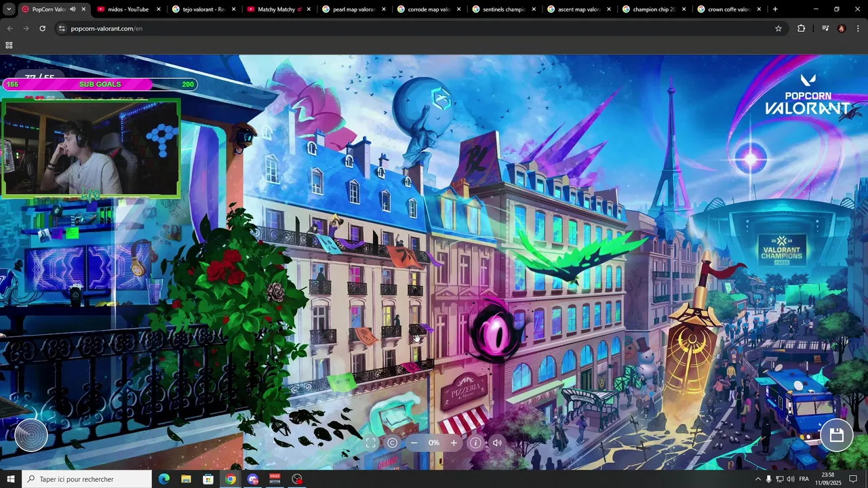Screen dimensions: 868x488
Task: Switch to the crown coffe valorant tab
Action: point(729,9)
